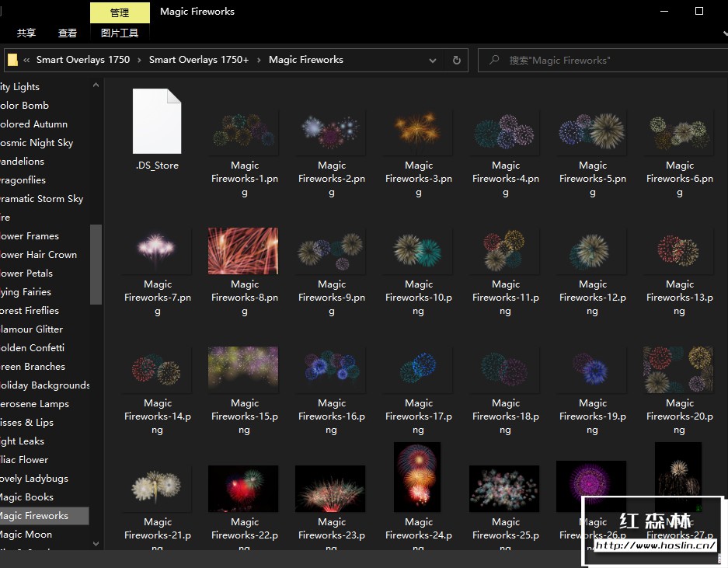This screenshot has height=568, width=728.
Task: Select Magic Fireworks-16.png thumbnail
Action: [330, 370]
